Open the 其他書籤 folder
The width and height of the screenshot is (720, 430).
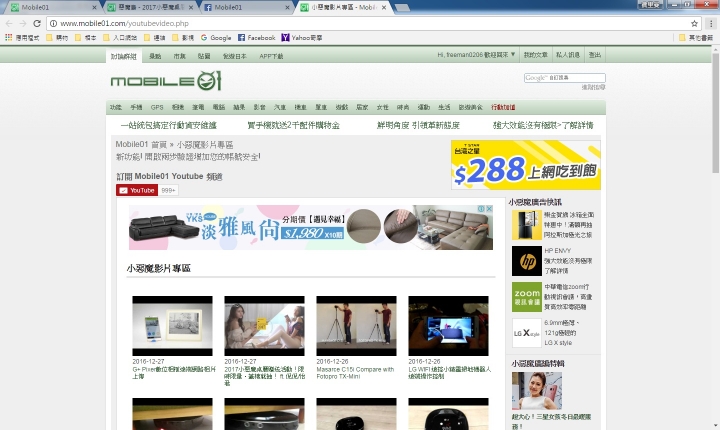coord(696,38)
